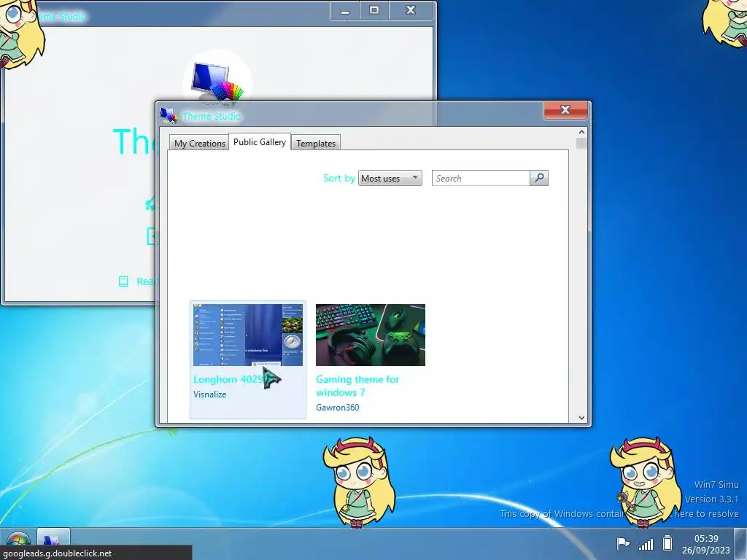Open the Gaming theme keyboard thumbnail
Viewport: 747px width, 560px height.
pos(370,335)
